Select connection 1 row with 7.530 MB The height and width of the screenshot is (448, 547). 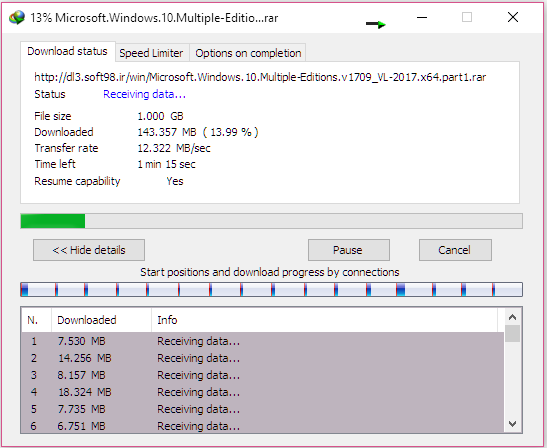[263, 341]
